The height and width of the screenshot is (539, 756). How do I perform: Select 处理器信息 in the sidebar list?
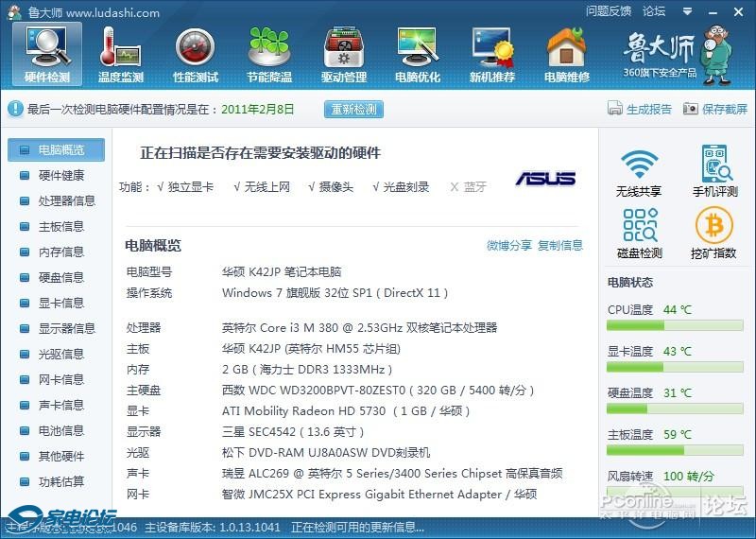(66, 200)
